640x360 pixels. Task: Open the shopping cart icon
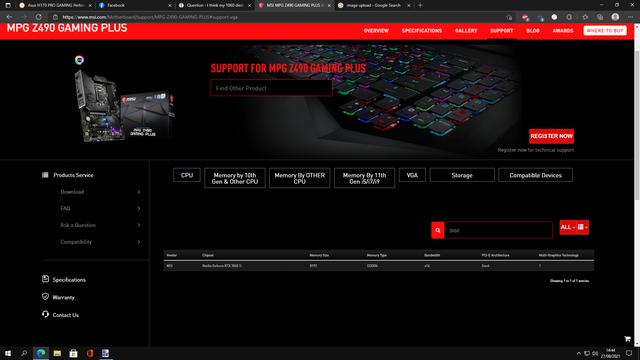(627, 339)
